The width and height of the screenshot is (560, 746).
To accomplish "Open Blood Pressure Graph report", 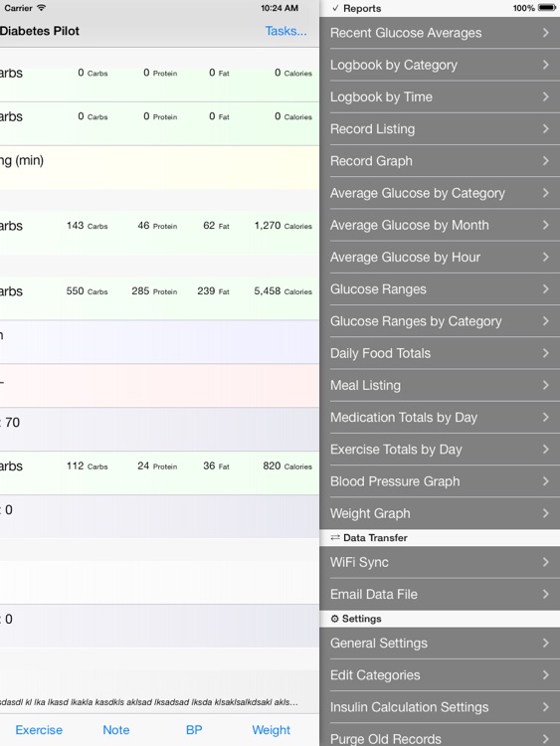I will click(x=440, y=481).
